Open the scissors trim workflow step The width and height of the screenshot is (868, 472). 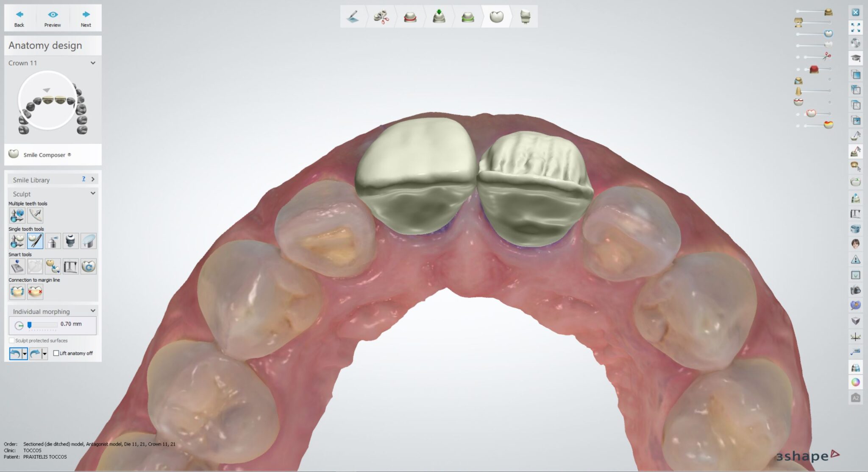click(381, 17)
